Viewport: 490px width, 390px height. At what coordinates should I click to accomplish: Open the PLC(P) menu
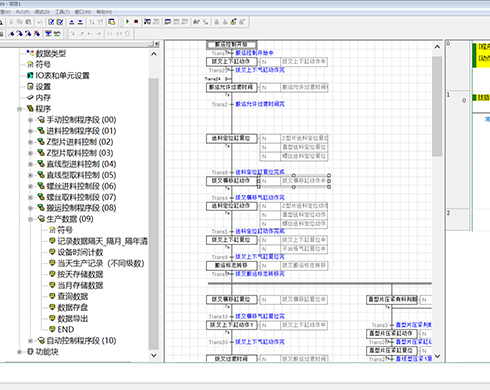click(x=23, y=12)
